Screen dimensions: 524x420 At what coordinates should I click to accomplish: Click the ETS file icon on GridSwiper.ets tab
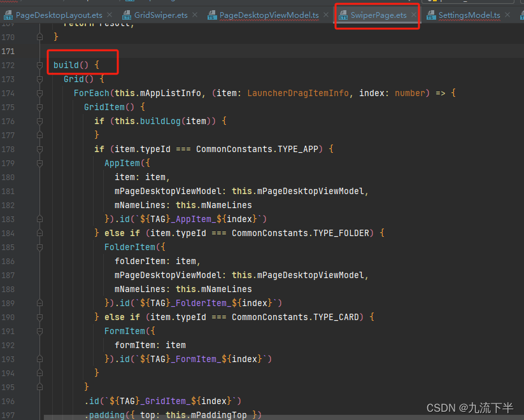click(127, 15)
